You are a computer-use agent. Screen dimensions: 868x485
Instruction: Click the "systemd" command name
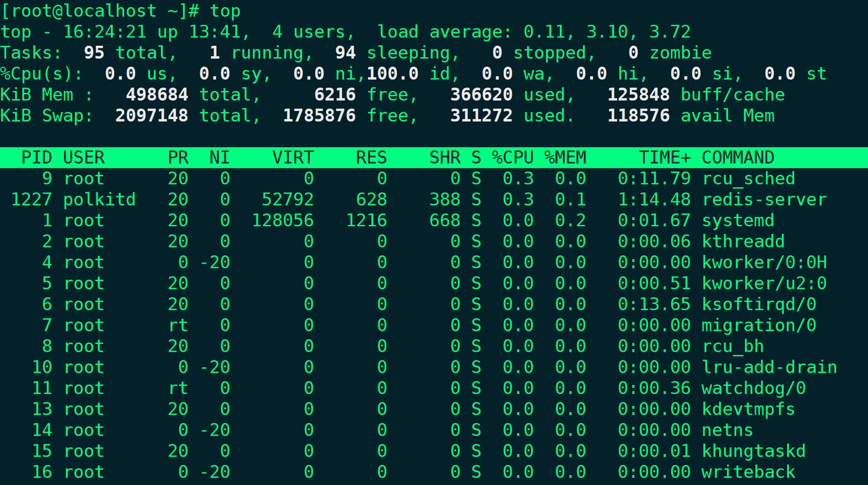pos(738,221)
